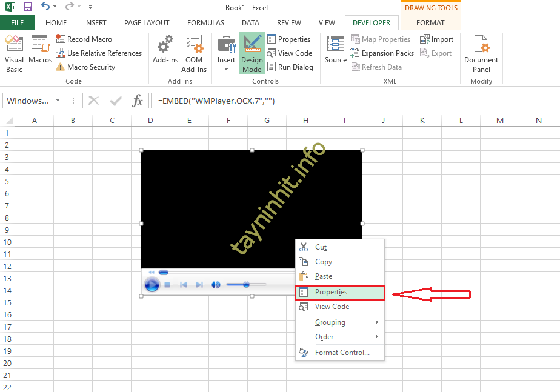Click Record Macro button

tap(84, 39)
